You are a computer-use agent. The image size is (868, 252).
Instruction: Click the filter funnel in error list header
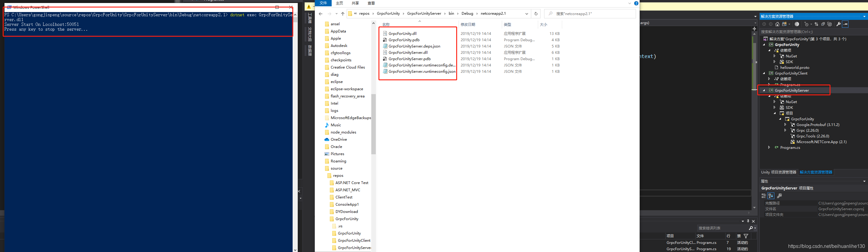[746, 236]
